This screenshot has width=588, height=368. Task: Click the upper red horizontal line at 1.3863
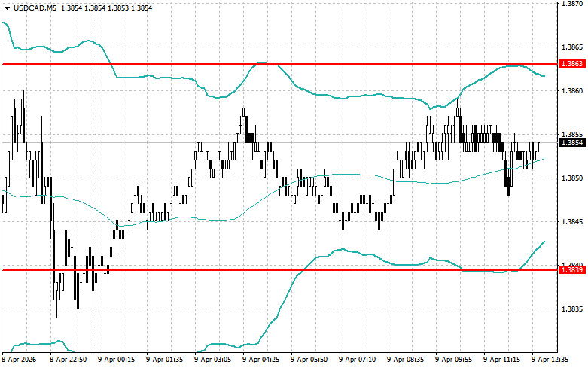[280, 64]
